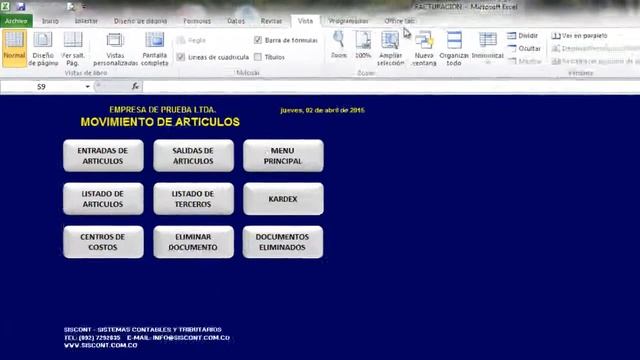
Task: Select the Normal view icon
Action: pos(14,48)
